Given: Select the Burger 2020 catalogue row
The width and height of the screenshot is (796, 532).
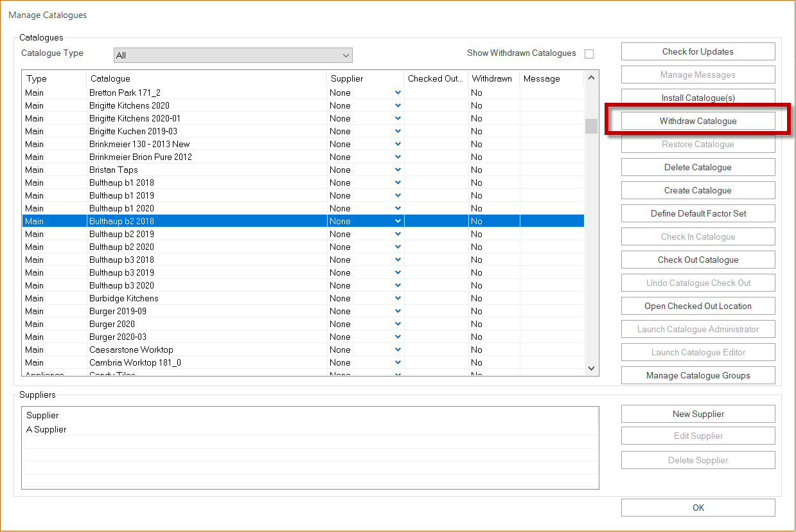Looking at the screenshot, I should (x=303, y=324).
